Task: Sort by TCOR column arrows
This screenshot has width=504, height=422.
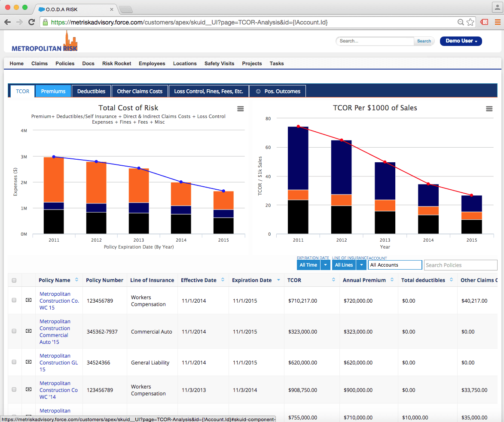Action: coord(334,280)
